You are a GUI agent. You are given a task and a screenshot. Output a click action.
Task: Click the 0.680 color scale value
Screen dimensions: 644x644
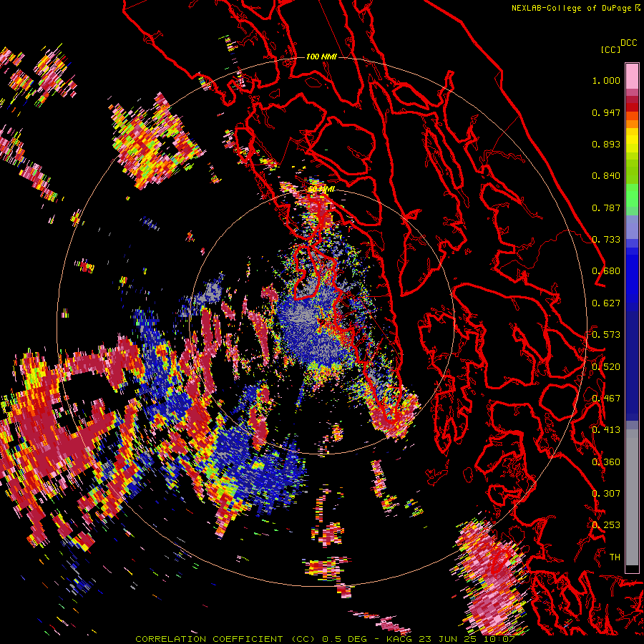click(606, 271)
